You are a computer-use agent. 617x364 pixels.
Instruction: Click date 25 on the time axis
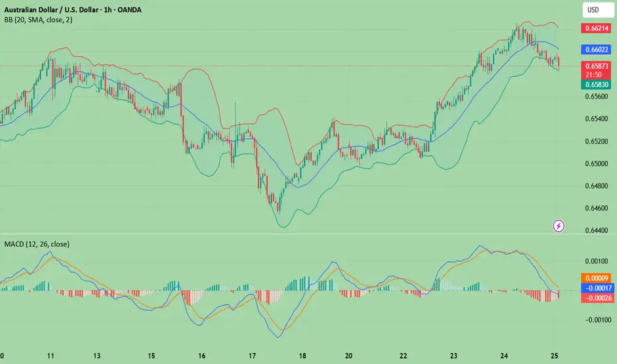tap(554, 356)
